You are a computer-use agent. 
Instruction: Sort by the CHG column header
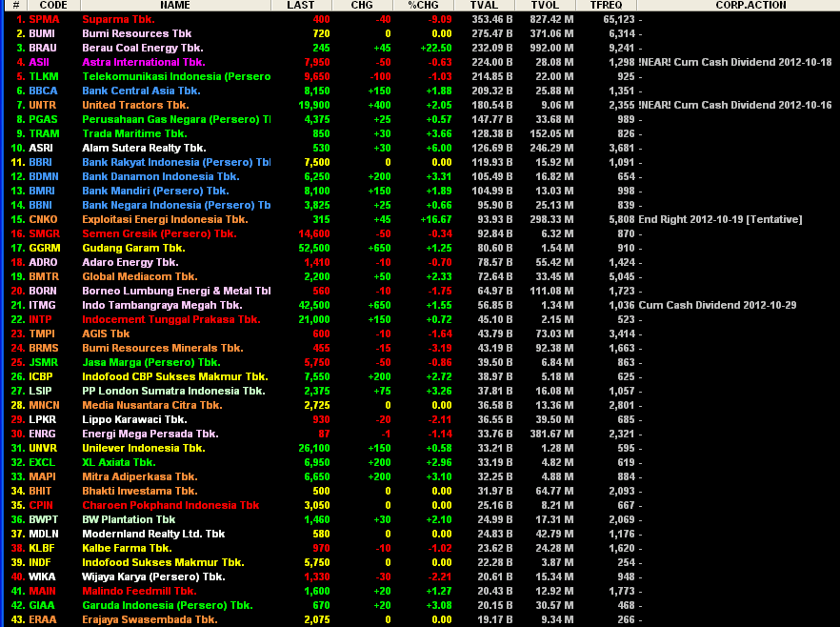(362, 5)
